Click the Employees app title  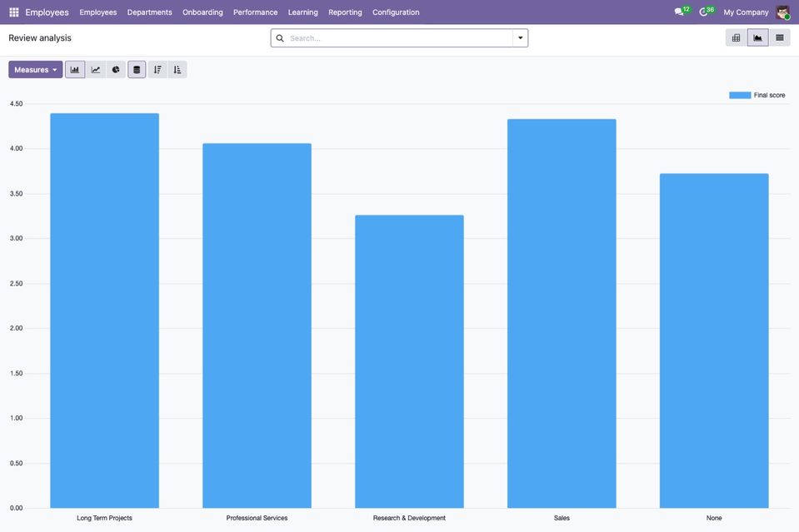pos(47,12)
